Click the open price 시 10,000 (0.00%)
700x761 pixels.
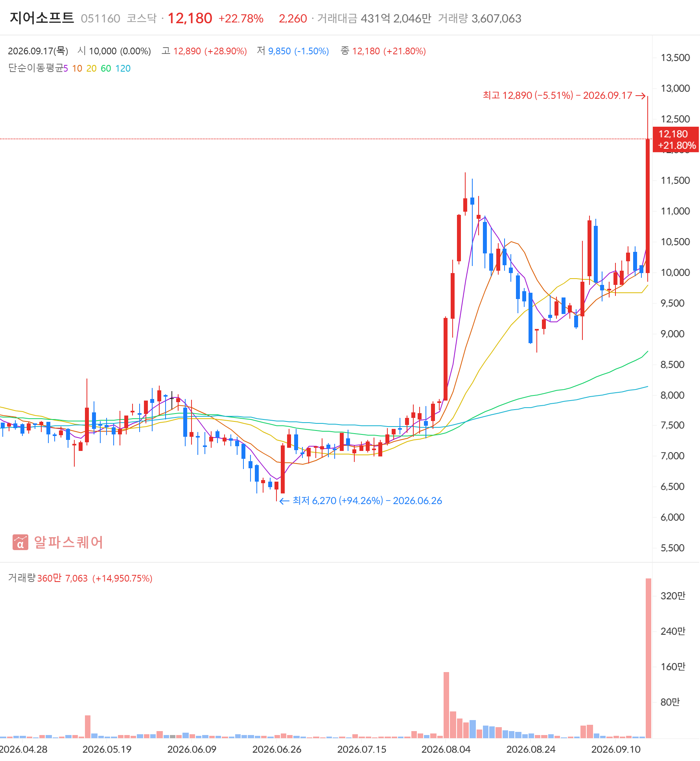(x=114, y=51)
